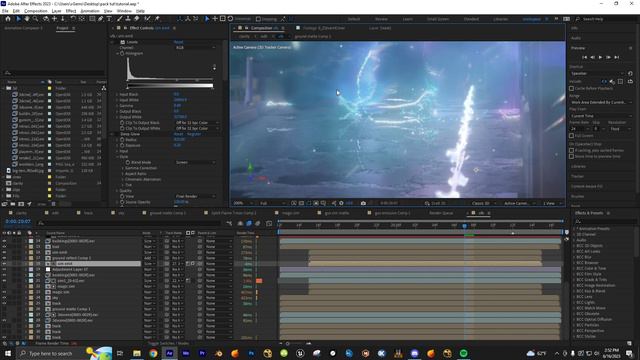This screenshot has height=360, width=640.
Task: Select the Rotation tool
Action: (x=73, y=19)
